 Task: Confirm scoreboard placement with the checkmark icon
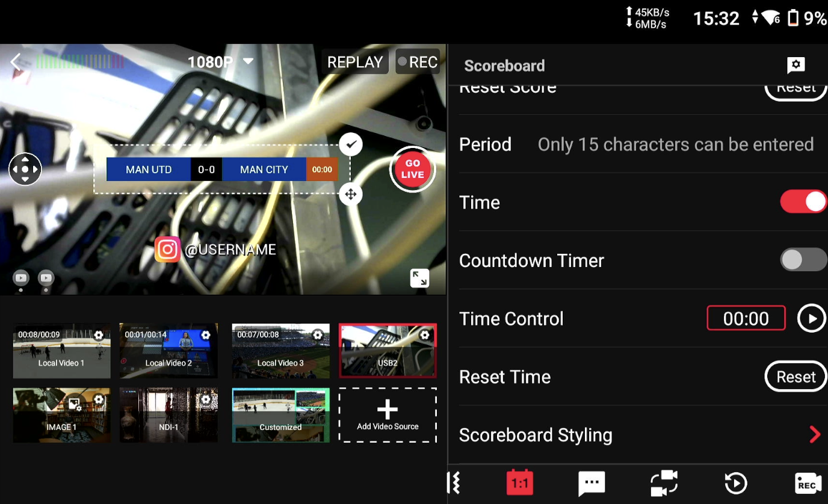pos(351,144)
